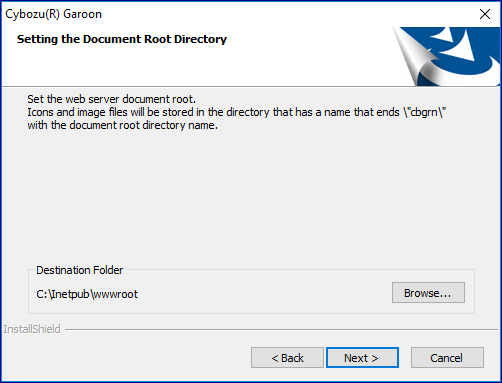Screen dimensions: 502x383
Task: Cancel the Garoon installation
Action: coord(447,358)
